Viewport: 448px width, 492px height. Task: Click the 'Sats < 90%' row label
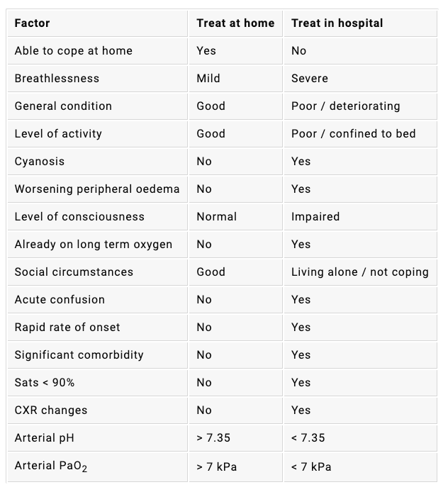[45, 383]
